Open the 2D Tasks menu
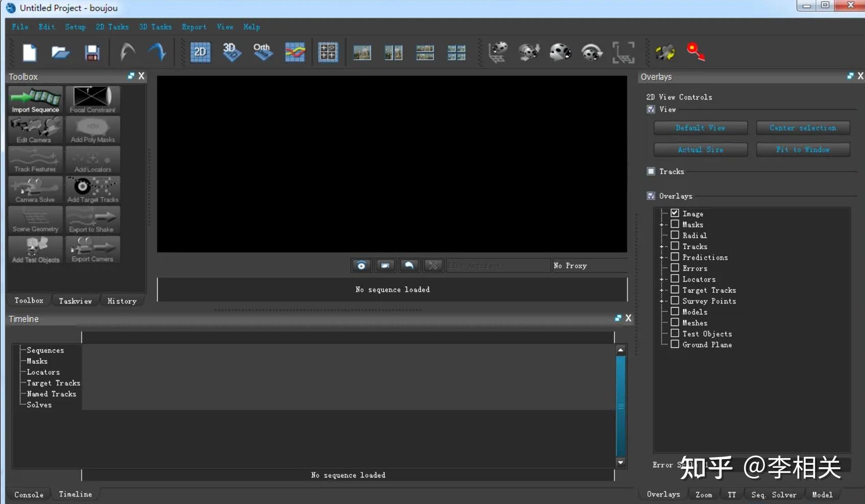 tap(112, 27)
